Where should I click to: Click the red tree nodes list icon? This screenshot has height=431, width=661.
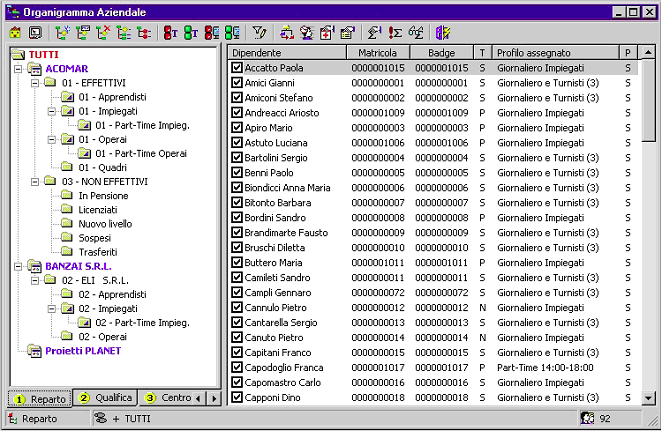(x=144, y=32)
